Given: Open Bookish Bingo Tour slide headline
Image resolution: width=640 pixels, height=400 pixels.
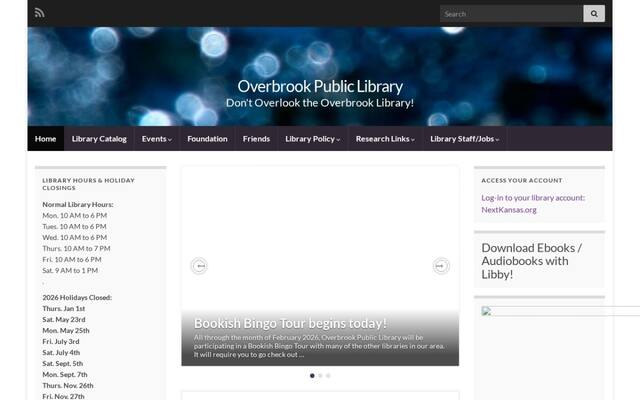Looking at the screenshot, I should 290,323.
